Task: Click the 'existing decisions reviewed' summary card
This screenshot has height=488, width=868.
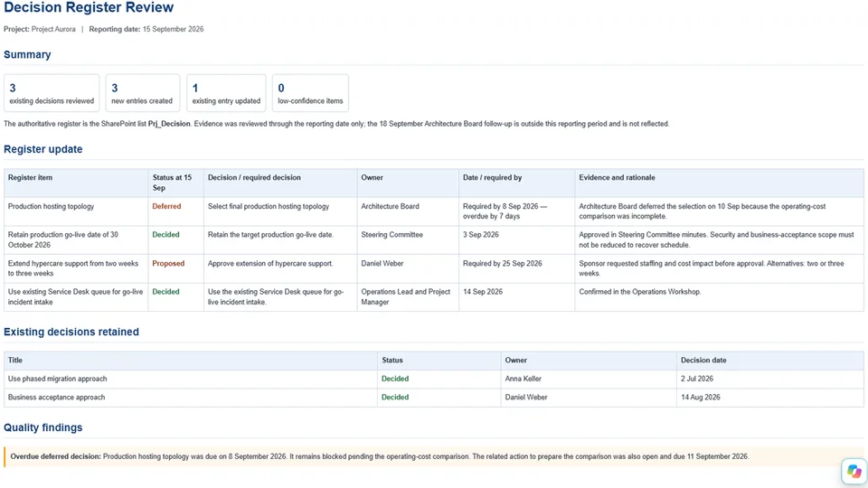Action: coord(52,93)
